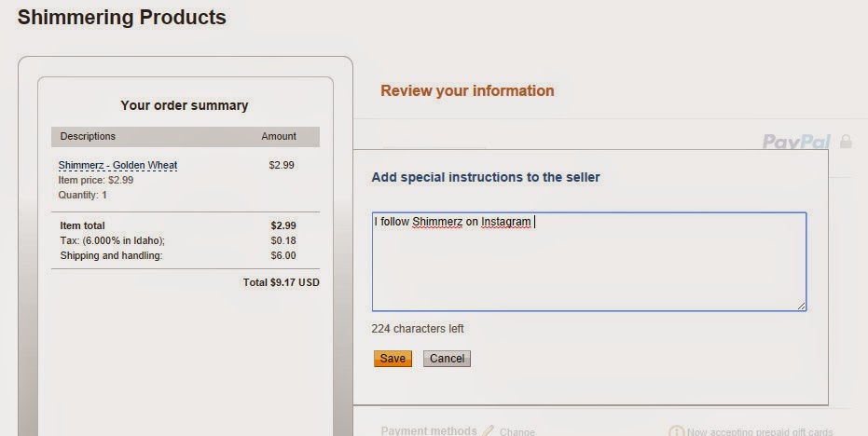Click the word Instagram in the text area

pyautogui.click(x=506, y=222)
